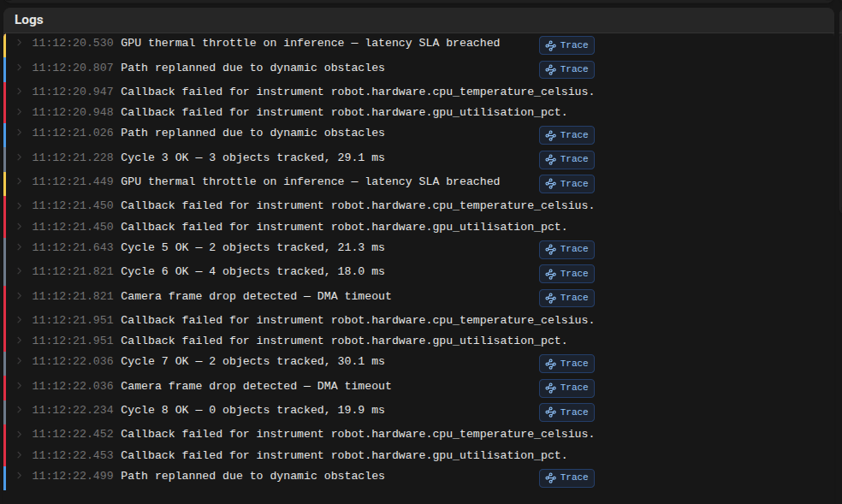Open Trace for Path replanned at 11:12:22.499

point(566,477)
